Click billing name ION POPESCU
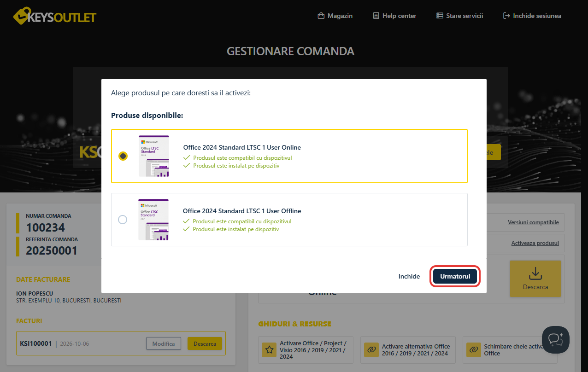 coord(35,293)
